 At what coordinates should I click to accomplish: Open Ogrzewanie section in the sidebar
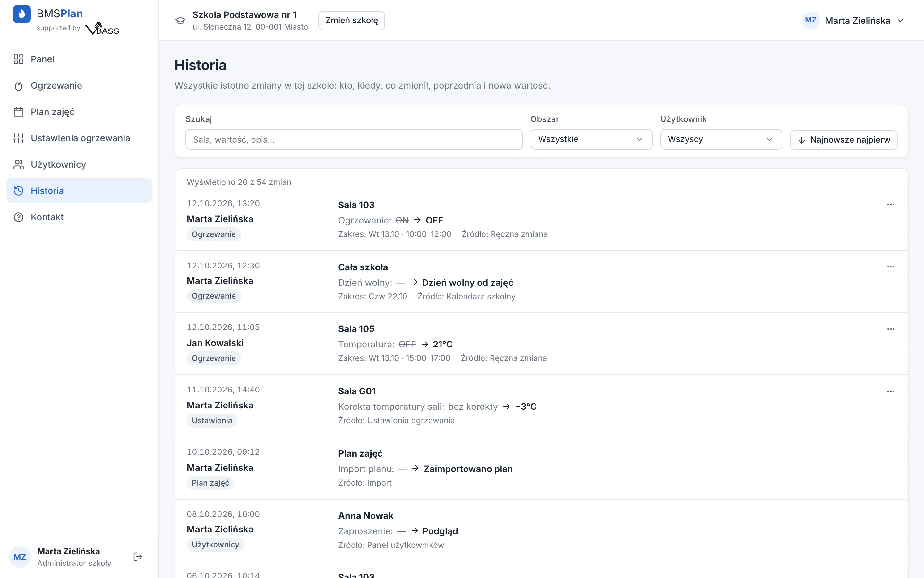click(x=79, y=86)
